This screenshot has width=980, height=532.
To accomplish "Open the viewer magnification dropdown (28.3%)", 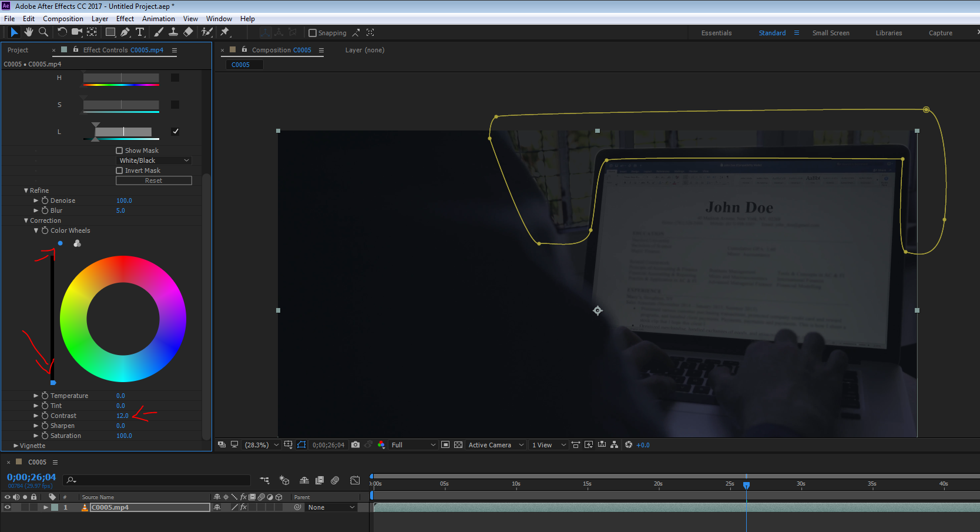I will pos(261,445).
